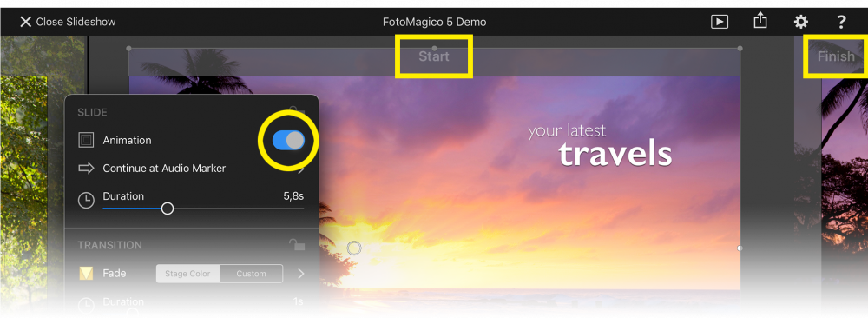Screen dimensions: 868x318
Task: Select the Finish view label
Action: 836,56
